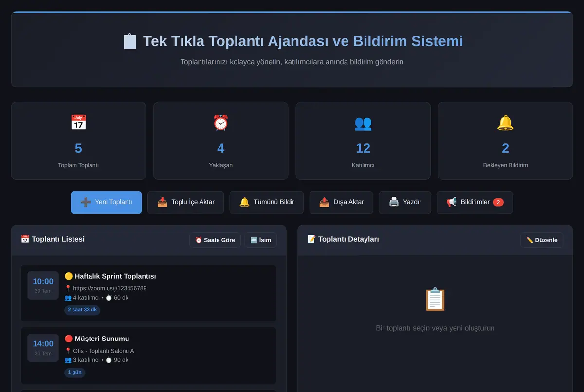This screenshot has height=392, width=584.
Task: Click the pencil icon on Düzenle button
Action: point(530,240)
